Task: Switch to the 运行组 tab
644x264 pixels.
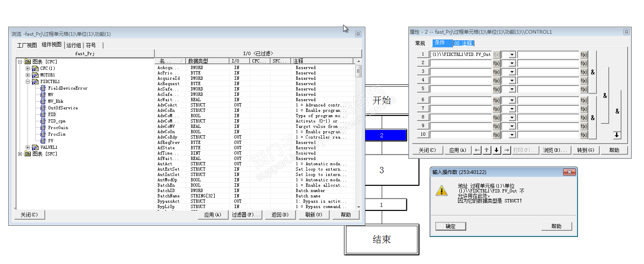Action: point(74,45)
